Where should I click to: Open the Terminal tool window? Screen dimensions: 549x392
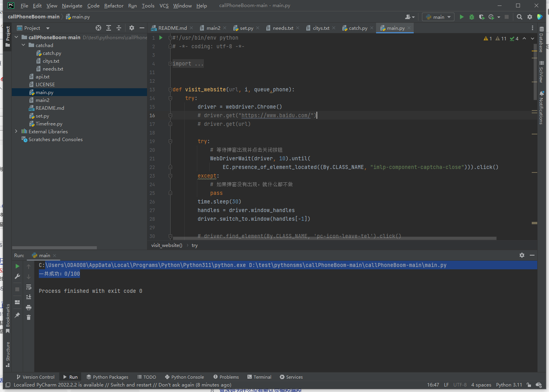259,377
